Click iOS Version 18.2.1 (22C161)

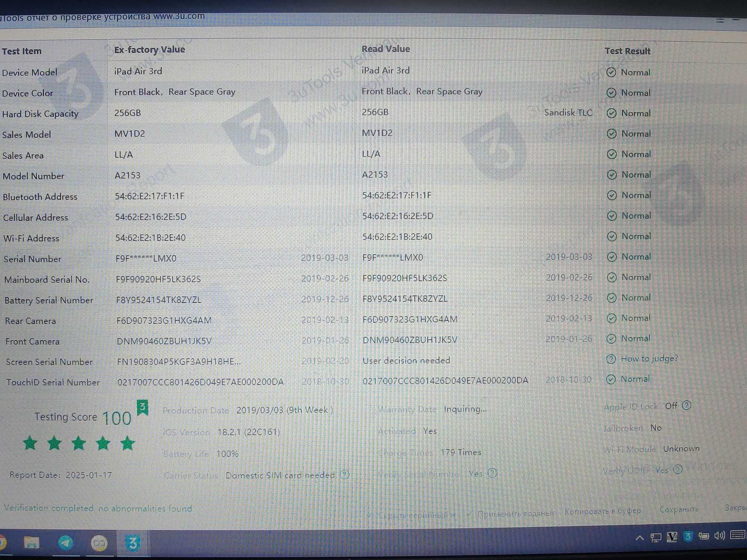(x=248, y=432)
